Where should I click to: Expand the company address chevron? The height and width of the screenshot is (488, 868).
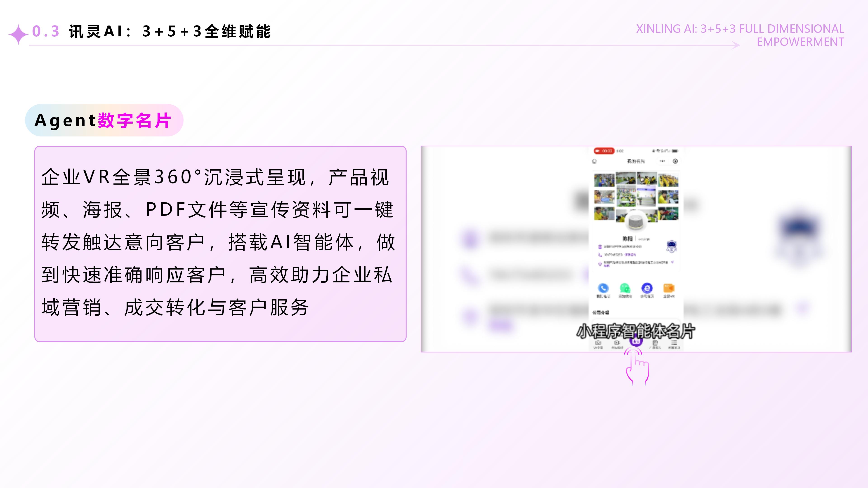click(672, 262)
